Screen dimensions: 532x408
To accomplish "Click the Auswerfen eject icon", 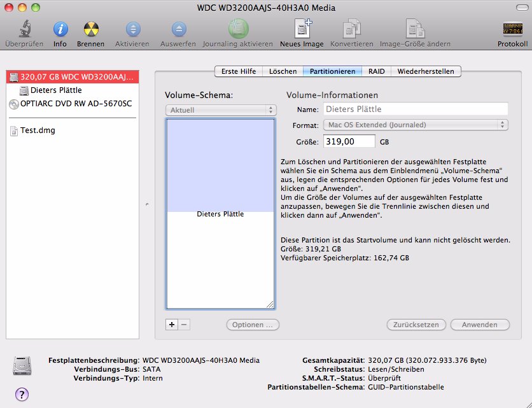I will tap(179, 29).
